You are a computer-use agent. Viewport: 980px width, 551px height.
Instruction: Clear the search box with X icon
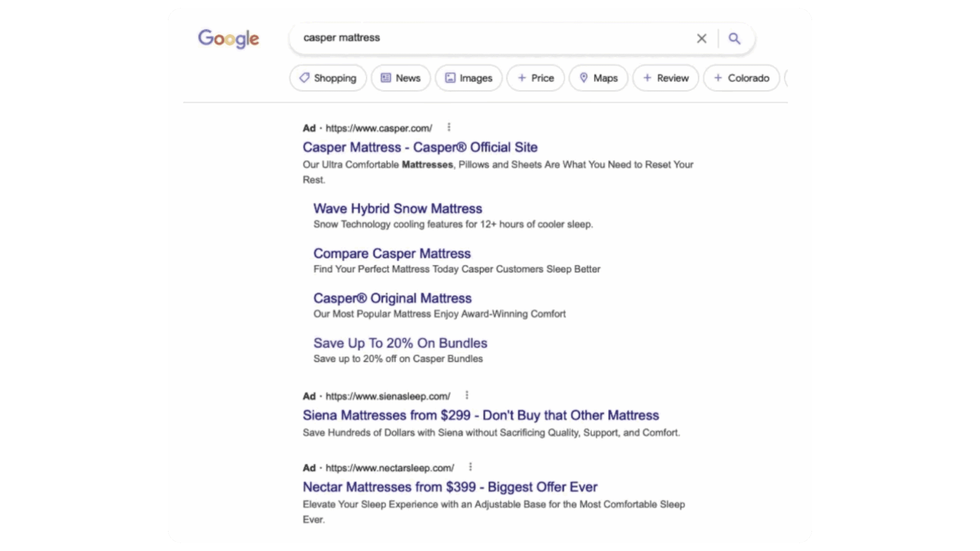pyautogui.click(x=701, y=38)
